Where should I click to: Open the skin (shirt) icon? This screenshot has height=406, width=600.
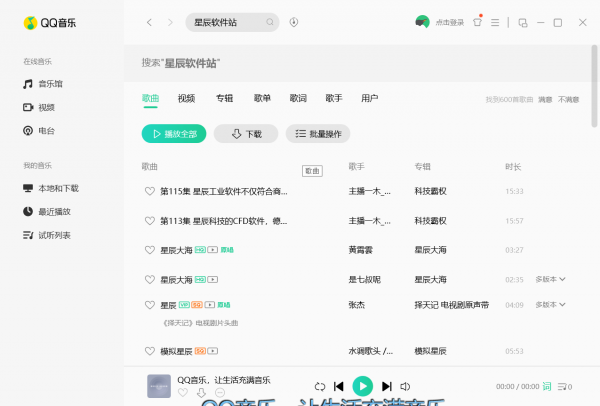477,22
